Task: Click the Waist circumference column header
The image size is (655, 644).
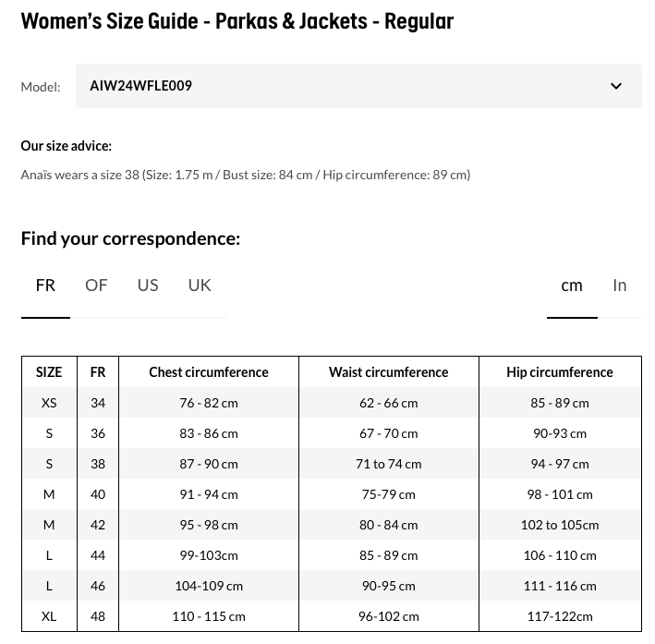Action: [x=388, y=372]
